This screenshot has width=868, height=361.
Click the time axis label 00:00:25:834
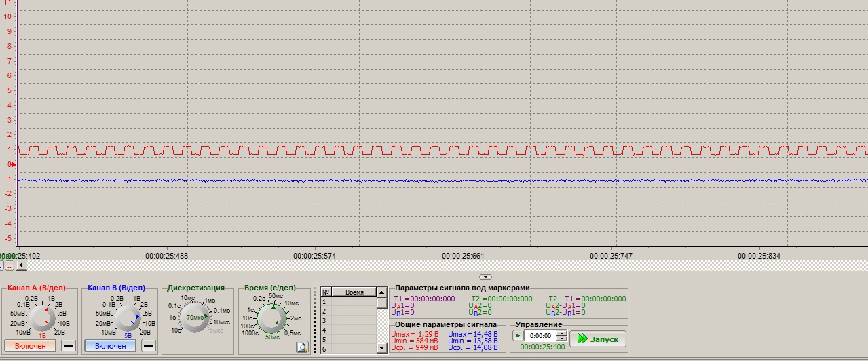coord(759,256)
